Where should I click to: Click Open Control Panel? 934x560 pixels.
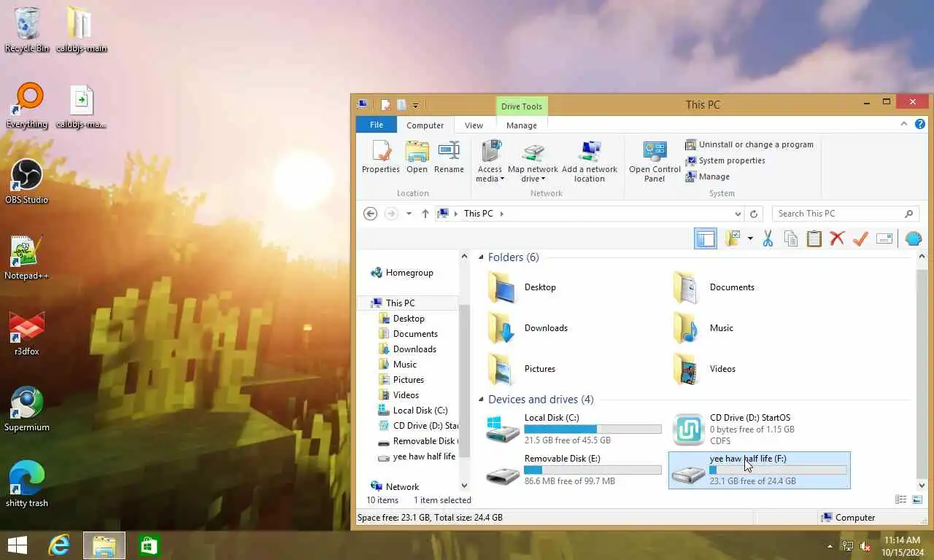point(655,162)
